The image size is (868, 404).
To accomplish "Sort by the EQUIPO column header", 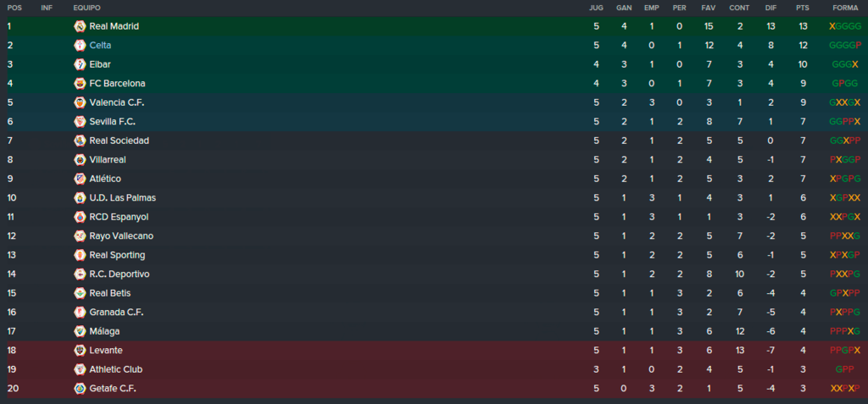I will click(x=87, y=8).
